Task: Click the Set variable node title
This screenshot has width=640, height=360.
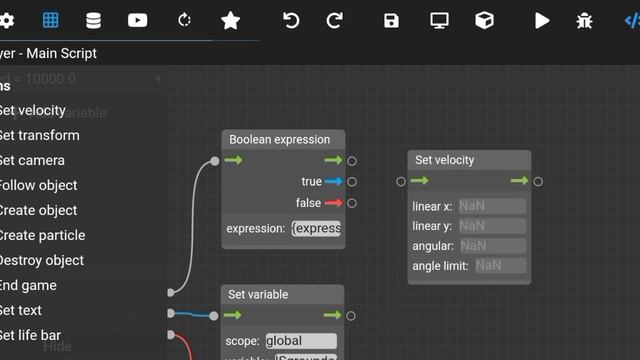Action: (x=258, y=294)
